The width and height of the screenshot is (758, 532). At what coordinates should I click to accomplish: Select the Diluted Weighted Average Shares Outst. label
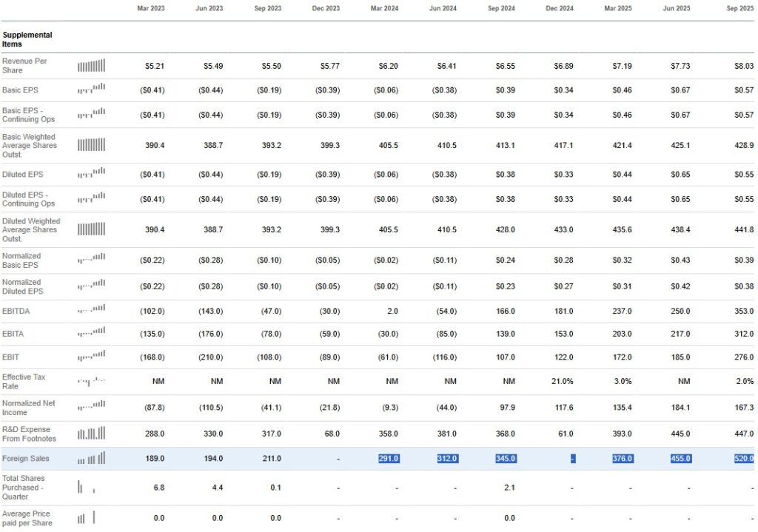click(31, 229)
